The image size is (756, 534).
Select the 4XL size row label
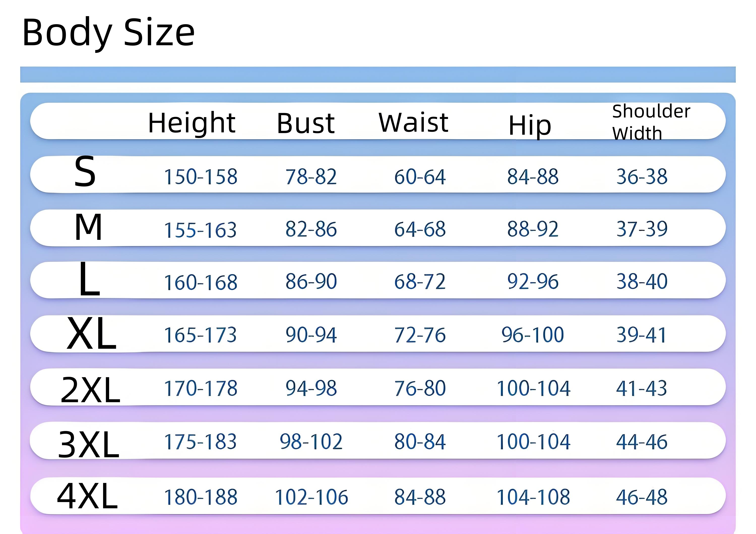(87, 496)
